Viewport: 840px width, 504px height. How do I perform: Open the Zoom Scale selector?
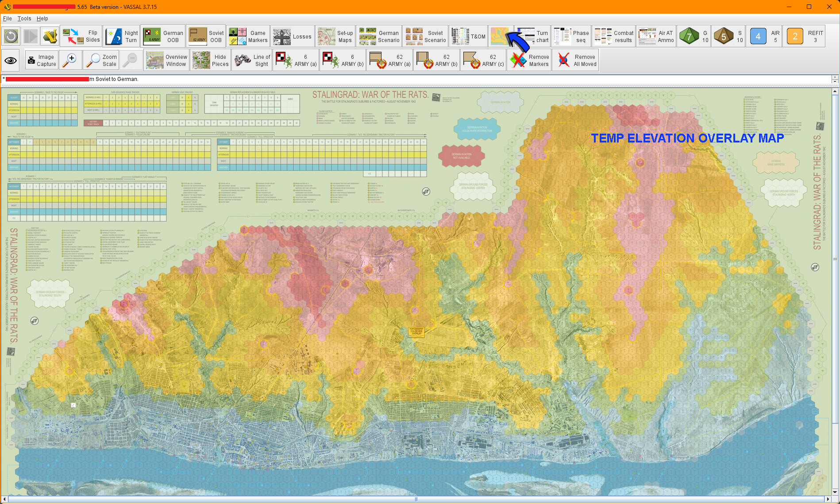101,60
